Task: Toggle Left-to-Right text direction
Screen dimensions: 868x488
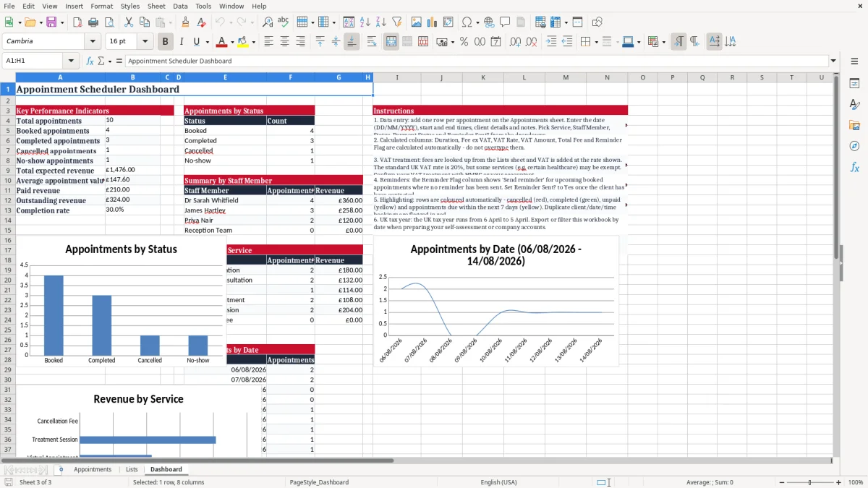Action: tap(678, 42)
